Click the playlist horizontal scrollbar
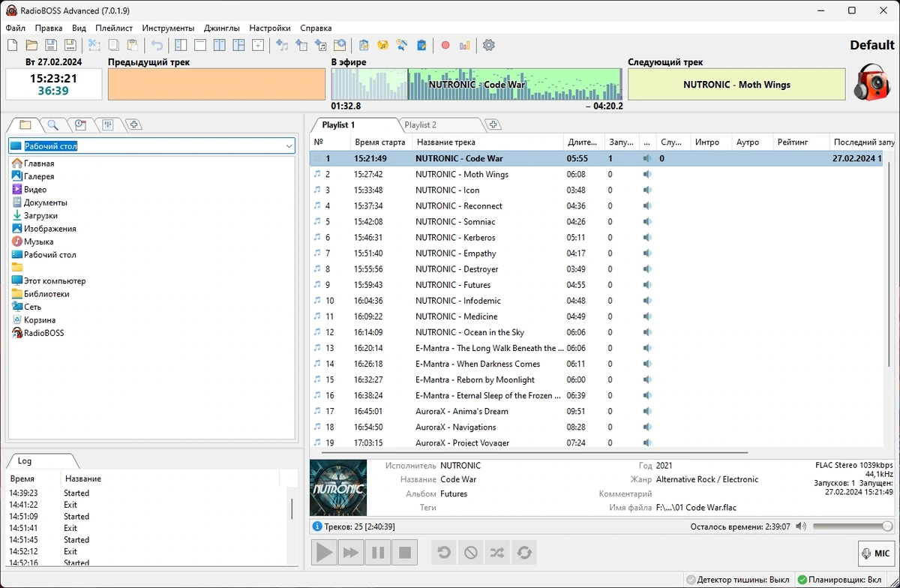The image size is (900, 588). [x=535, y=452]
